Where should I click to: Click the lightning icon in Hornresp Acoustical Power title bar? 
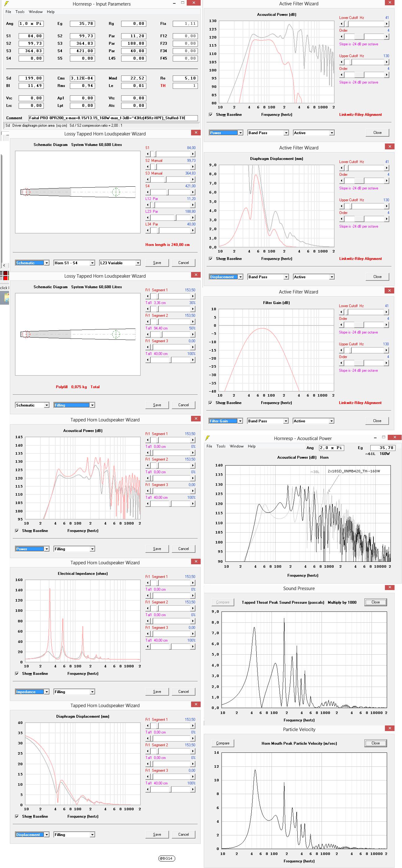208,438
